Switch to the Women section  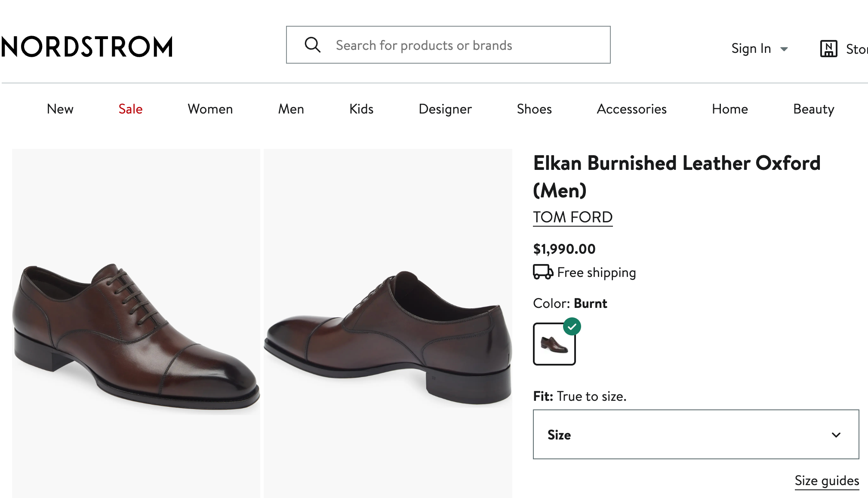(209, 109)
